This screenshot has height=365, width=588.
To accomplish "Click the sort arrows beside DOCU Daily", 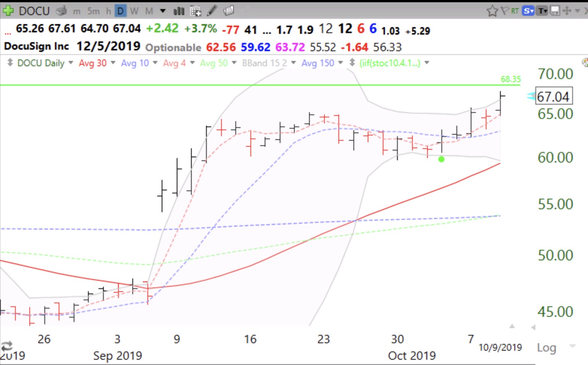I will pos(10,62).
